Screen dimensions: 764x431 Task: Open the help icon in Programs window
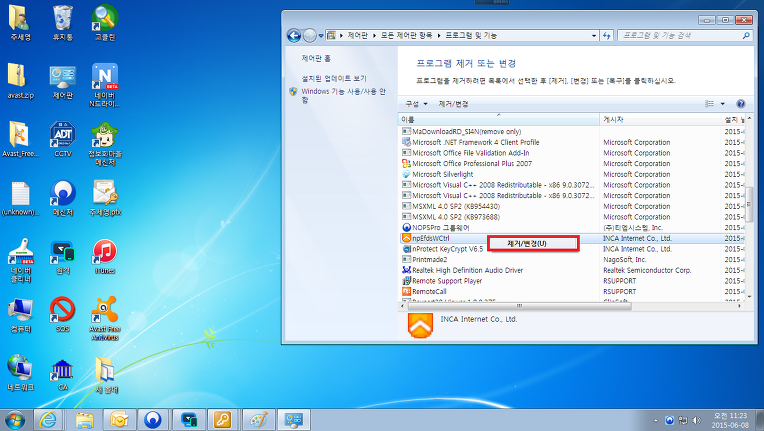click(741, 103)
